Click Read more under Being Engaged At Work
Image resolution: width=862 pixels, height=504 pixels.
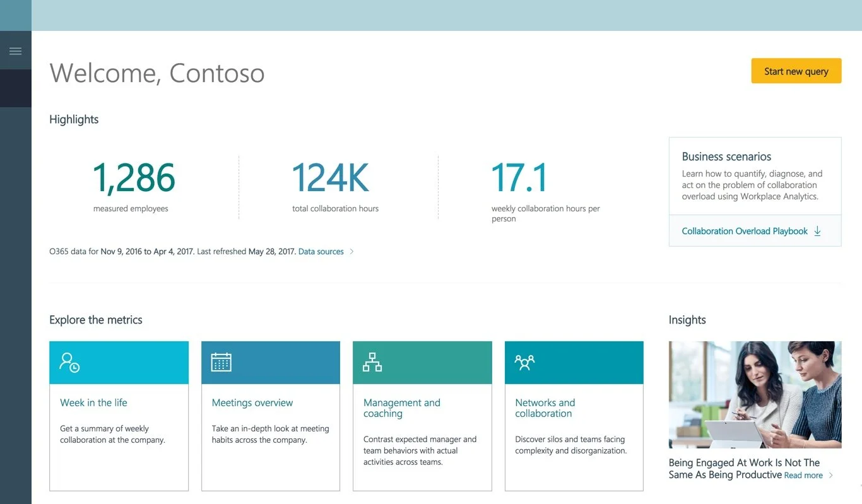tap(803, 475)
